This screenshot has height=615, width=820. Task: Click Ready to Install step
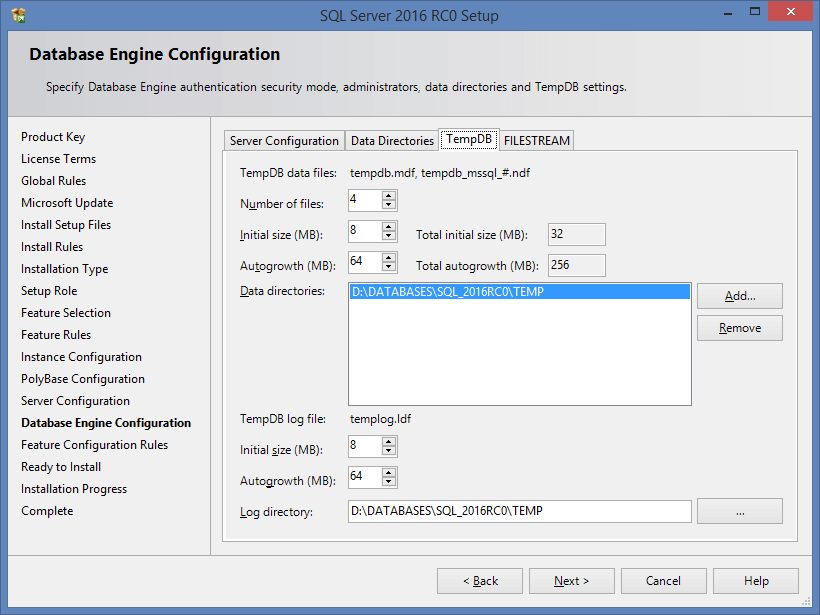(61, 466)
